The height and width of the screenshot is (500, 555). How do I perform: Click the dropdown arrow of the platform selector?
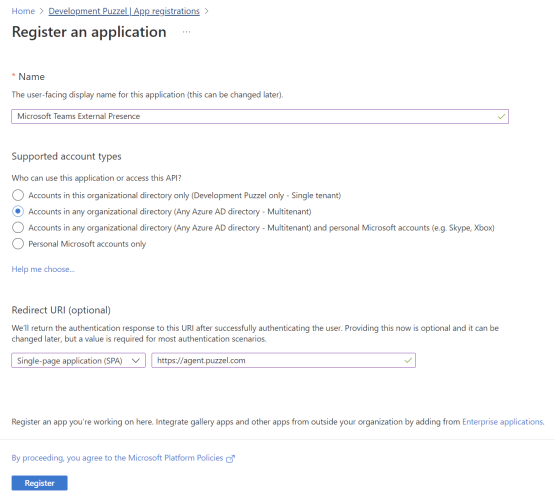click(136, 361)
